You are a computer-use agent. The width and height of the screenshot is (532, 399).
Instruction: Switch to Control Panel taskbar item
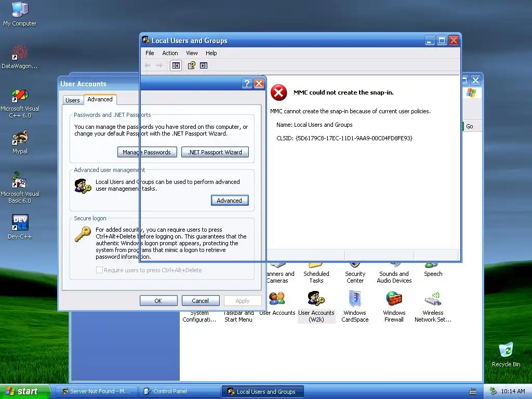pyautogui.click(x=179, y=392)
